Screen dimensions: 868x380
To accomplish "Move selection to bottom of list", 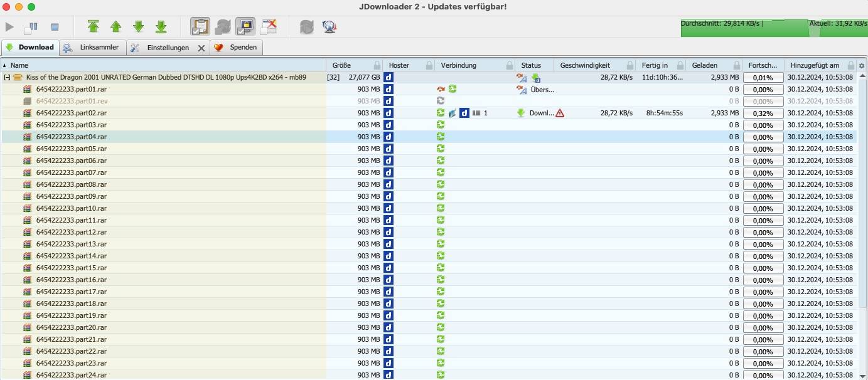I will click(161, 26).
